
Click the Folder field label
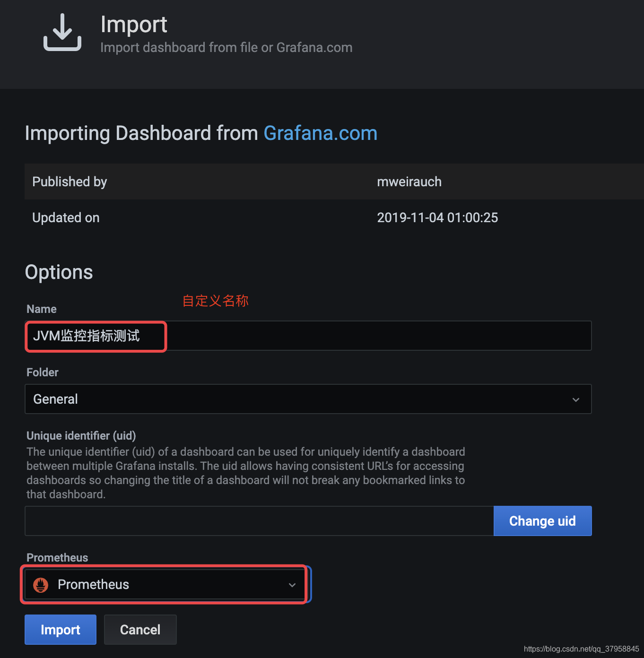tap(43, 372)
